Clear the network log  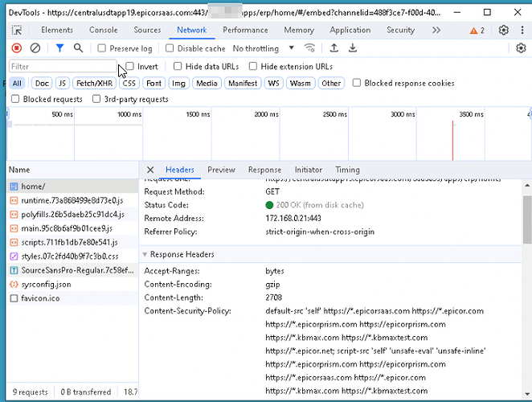pos(35,48)
